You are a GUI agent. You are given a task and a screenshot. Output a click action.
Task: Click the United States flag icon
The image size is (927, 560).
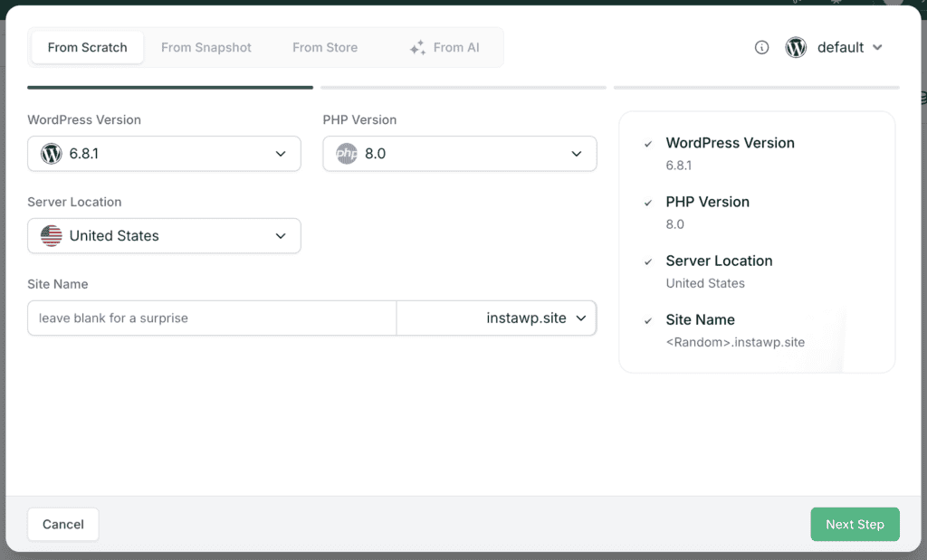52,236
